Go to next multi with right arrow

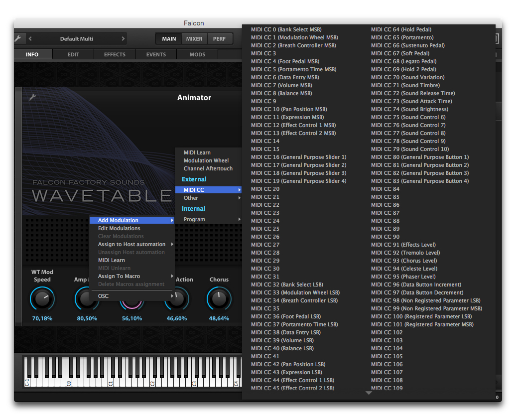tap(123, 38)
